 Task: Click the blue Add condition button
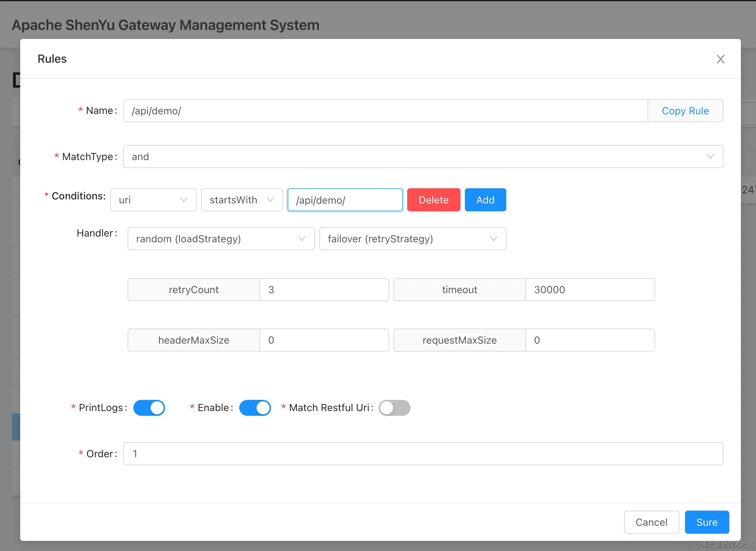[x=485, y=200]
